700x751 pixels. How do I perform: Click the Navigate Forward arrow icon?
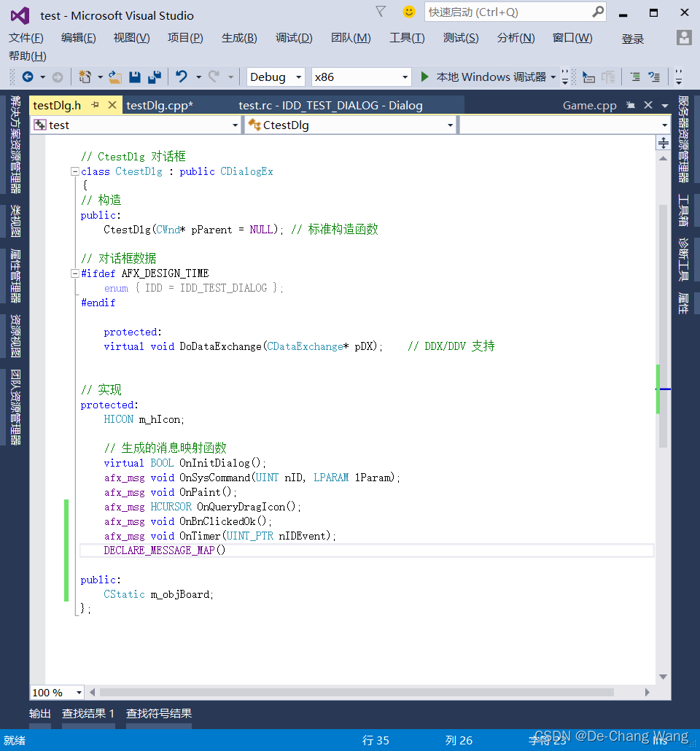click(x=58, y=77)
